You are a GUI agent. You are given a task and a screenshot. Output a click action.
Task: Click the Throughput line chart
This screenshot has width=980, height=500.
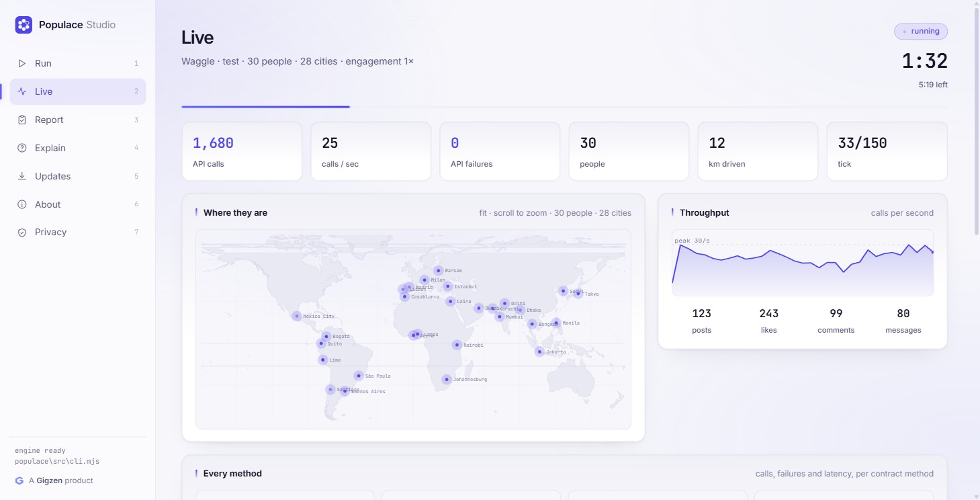click(803, 263)
